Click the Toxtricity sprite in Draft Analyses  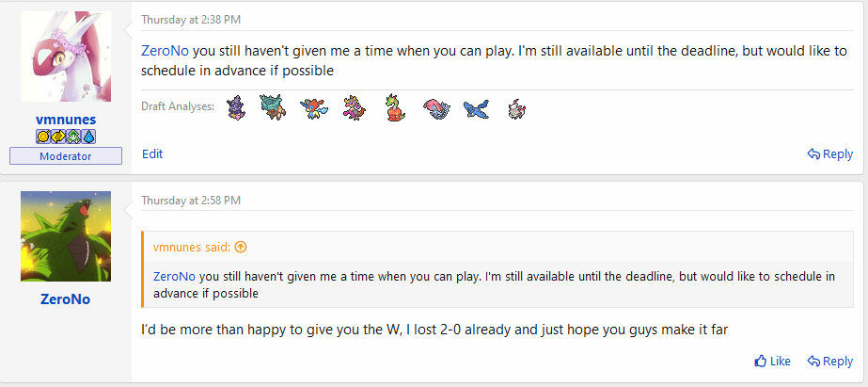point(236,107)
